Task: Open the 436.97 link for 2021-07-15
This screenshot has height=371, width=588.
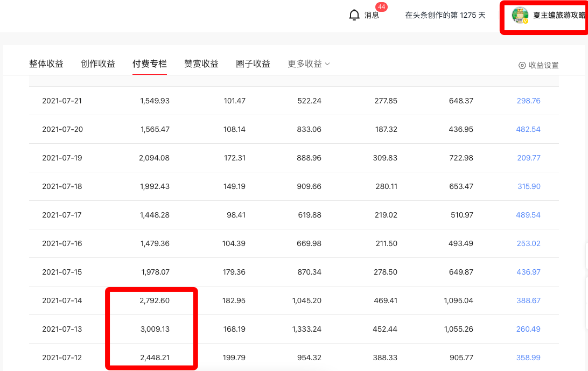Action: coord(528,272)
